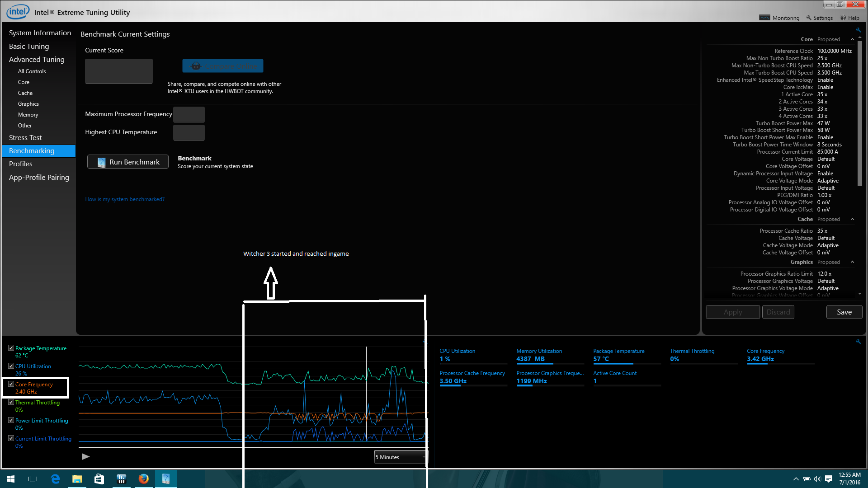The image size is (868, 488).
Task: Open the 5 Minutes time range dropdown
Action: click(401, 457)
